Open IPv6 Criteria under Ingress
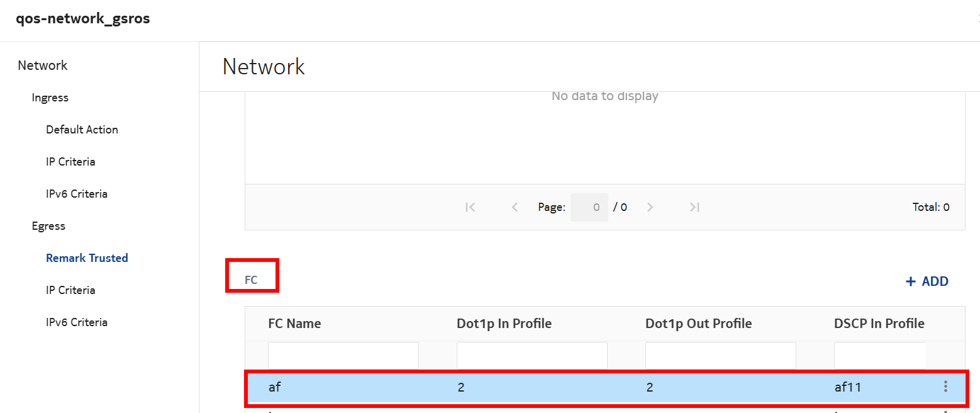Image resolution: width=980 pixels, height=413 pixels. (77, 194)
